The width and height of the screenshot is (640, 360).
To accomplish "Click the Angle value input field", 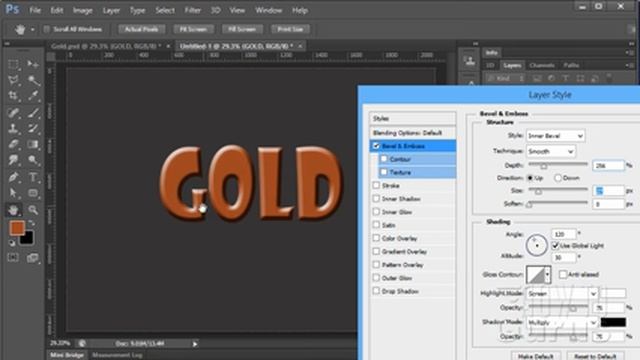I will tap(564, 234).
